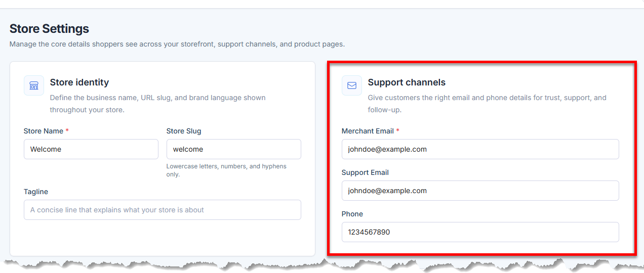Click the Merchant Email label
The height and width of the screenshot is (273, 644).
tap(368, 131)
